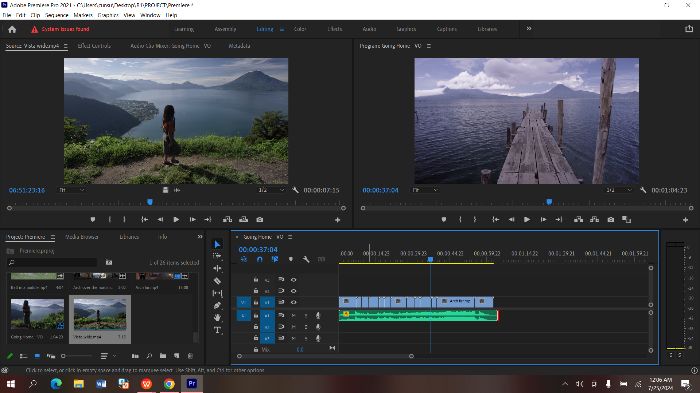Step forward one frame in Program monitor
This screenshot has width=700, height=393.
(x=543, y=219)
